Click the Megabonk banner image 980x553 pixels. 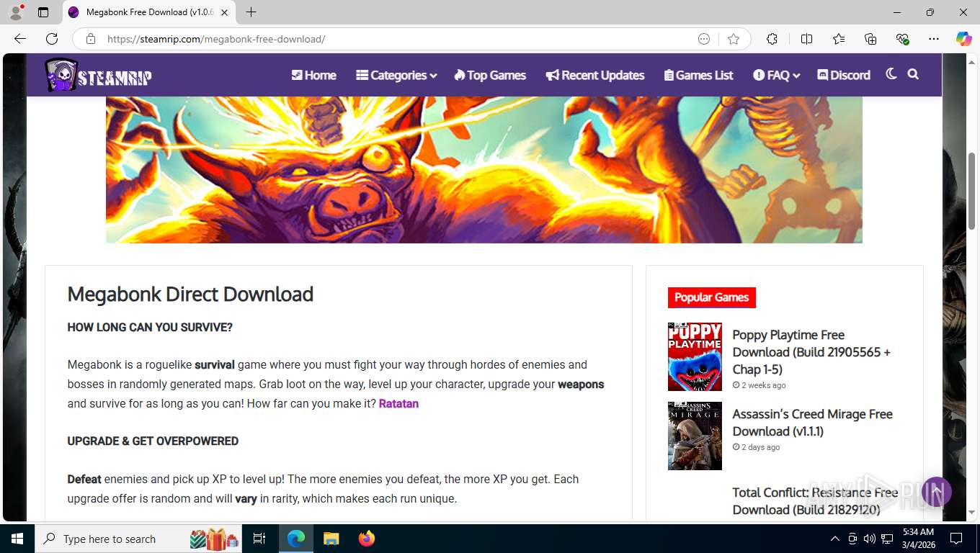[x=484, y=170]
